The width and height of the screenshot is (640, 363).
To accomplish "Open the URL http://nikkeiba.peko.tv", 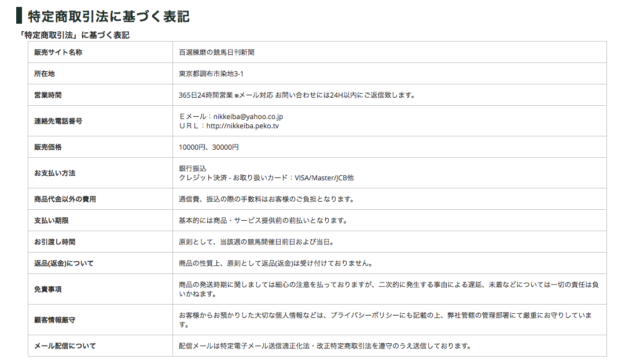I will tap(242, 126).
